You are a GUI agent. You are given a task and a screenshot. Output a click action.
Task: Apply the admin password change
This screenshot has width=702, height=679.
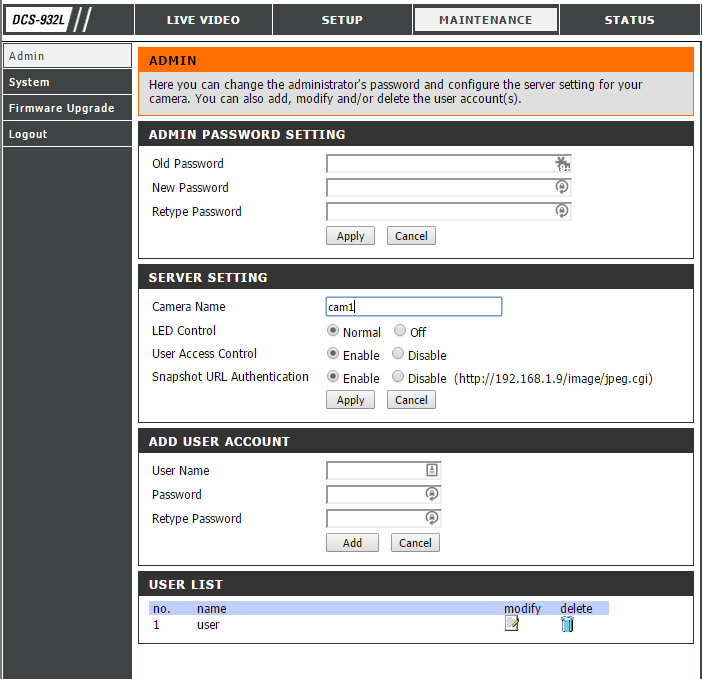pyautogui.click(x=350, y=236)
